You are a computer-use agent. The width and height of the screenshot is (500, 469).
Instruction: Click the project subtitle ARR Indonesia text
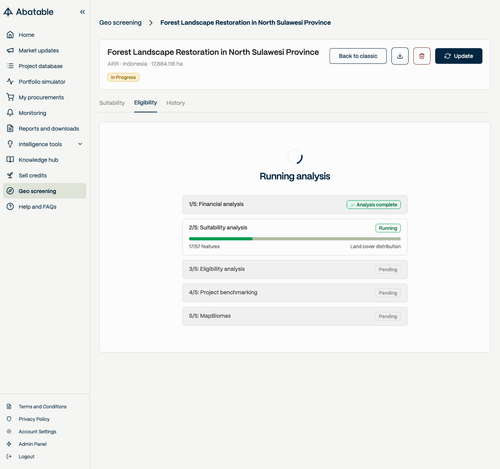point(145,64)
